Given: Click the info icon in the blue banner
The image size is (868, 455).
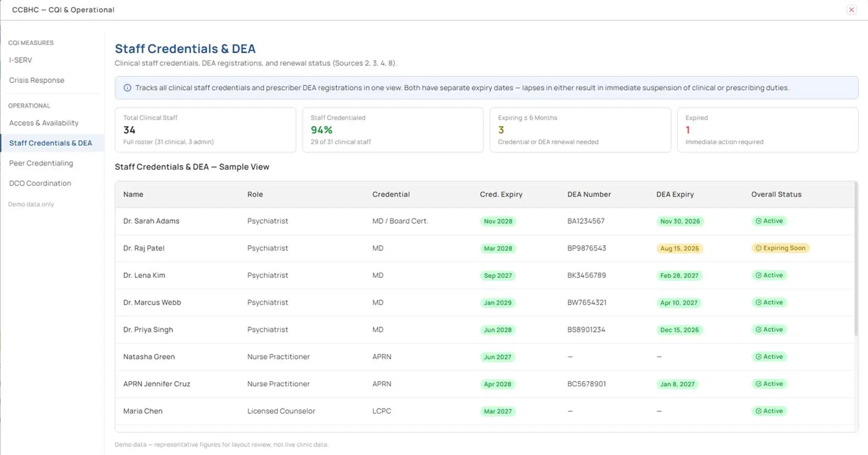Looking at the screenshot, I should click(127, 88).
